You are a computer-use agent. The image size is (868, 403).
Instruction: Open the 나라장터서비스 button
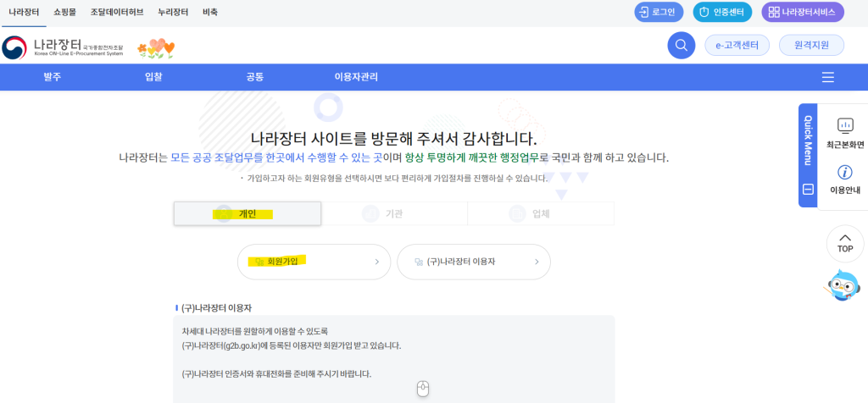coord(803,12)
